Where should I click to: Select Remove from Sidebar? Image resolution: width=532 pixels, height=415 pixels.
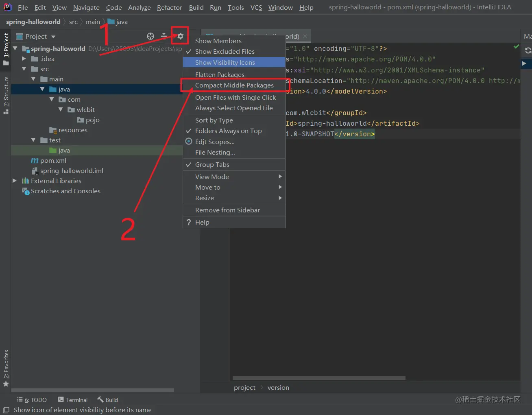pos(234,210)
